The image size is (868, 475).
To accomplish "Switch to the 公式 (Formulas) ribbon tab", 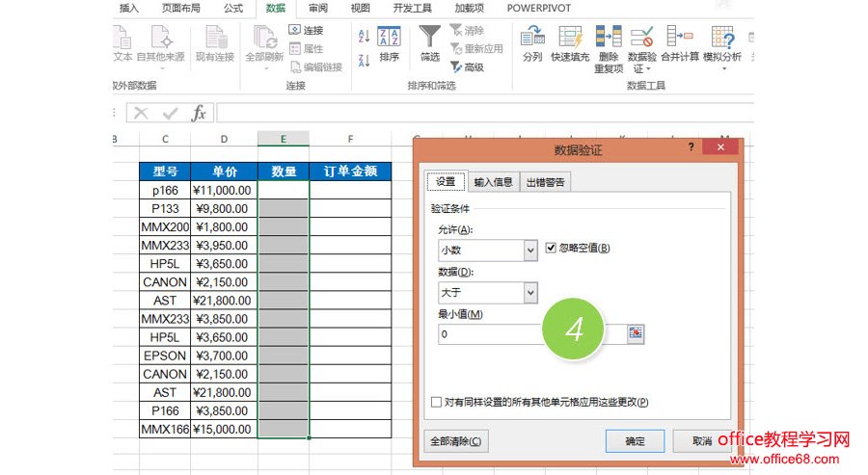I will pos(233,8).
